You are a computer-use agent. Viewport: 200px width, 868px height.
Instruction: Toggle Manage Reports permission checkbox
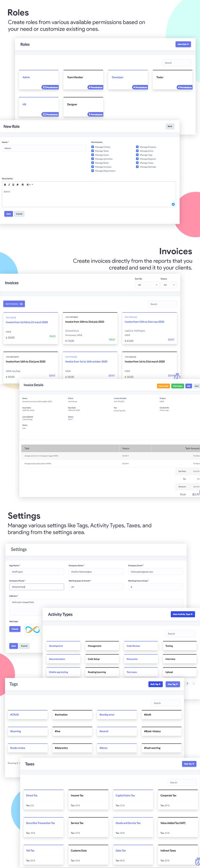[x=137, y=159]
